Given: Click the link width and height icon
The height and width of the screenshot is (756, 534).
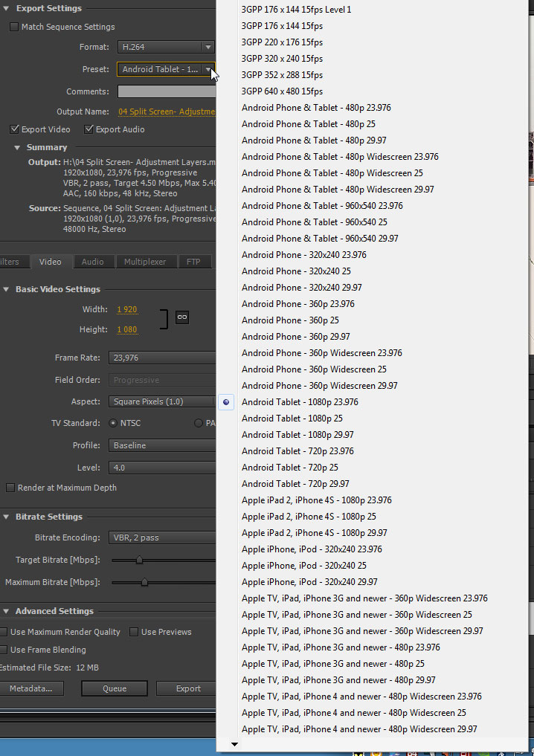Looking at the screenshot, I should point(182,317).
